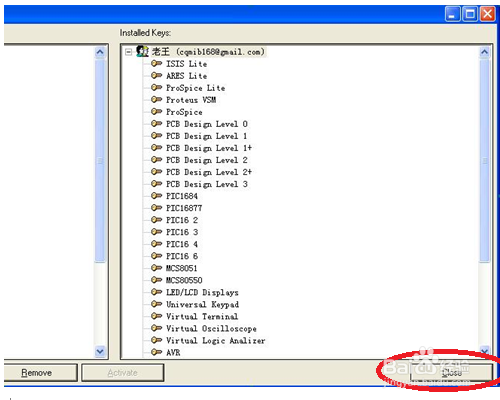Collapse the 老王 user key tree
Viewport: 500px width, 400px height.
click(x=128, y=52)
